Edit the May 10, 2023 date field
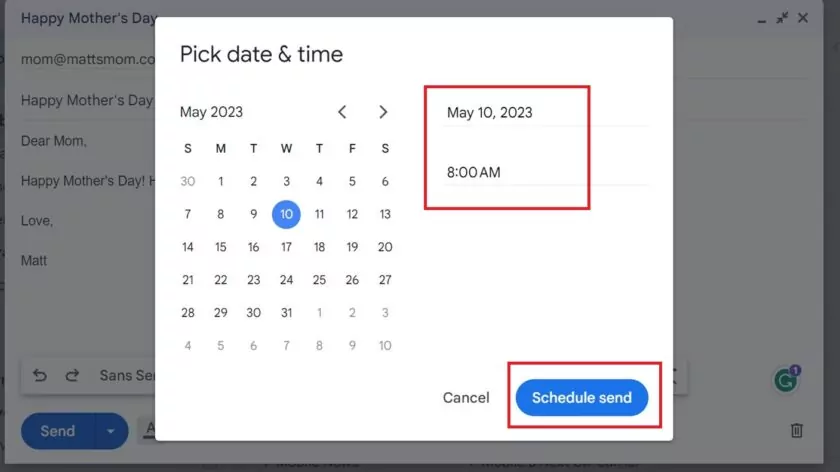Viewport: 840px width, 472px height. tap(545, 113)
